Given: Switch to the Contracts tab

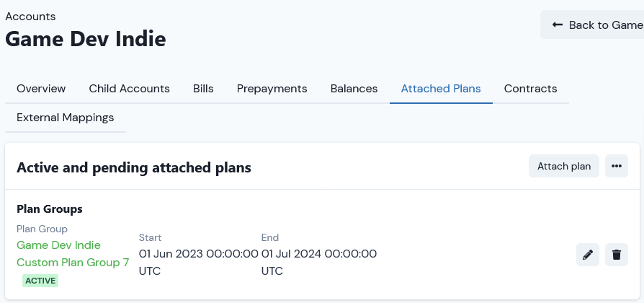Looking at the screenshot, I should click(x=530, y=89).
